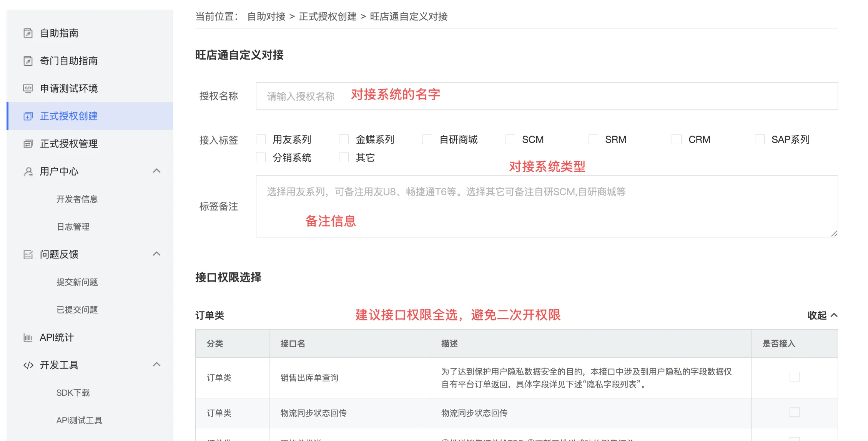Check the 用友系列 tag checkbox

[261, 139]
